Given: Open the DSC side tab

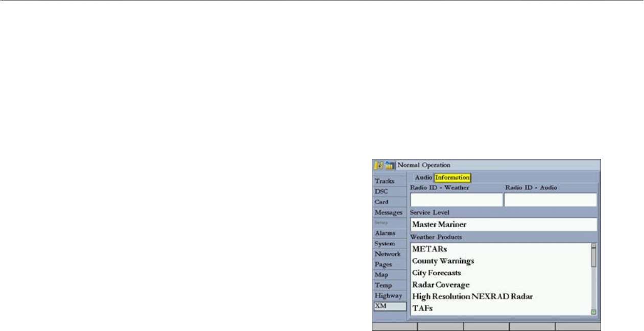Looking at the screenshot, I should (389, 192).
